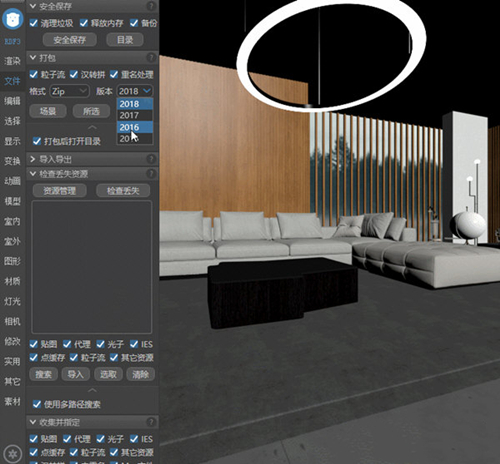Click the empty missing resources list box
The width and height of the screenshot is (500, 464).
92,267
